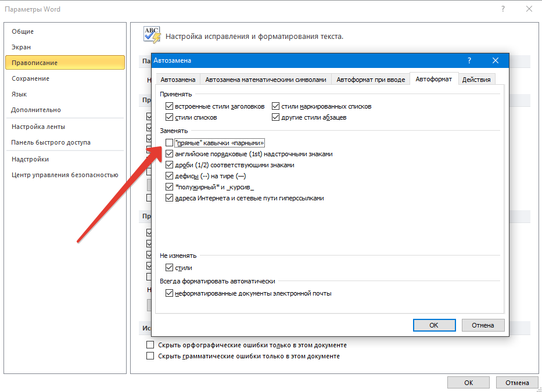Image resolution: width=542 pixels, height=392 pixels.
Task: Open Автозамена математическими символами tab
Action: [x=265, y=80]
